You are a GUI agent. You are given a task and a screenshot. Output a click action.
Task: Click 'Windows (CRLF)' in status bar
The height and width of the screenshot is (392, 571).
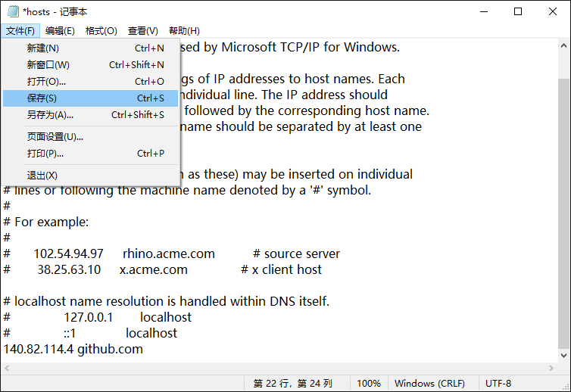[x=429, y=384]
